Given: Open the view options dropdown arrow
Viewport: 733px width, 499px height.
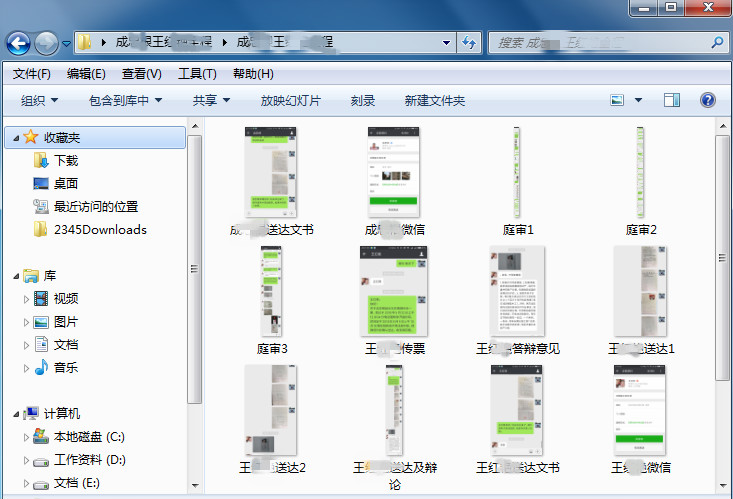Looking at the screenshot, I should 638,100.
